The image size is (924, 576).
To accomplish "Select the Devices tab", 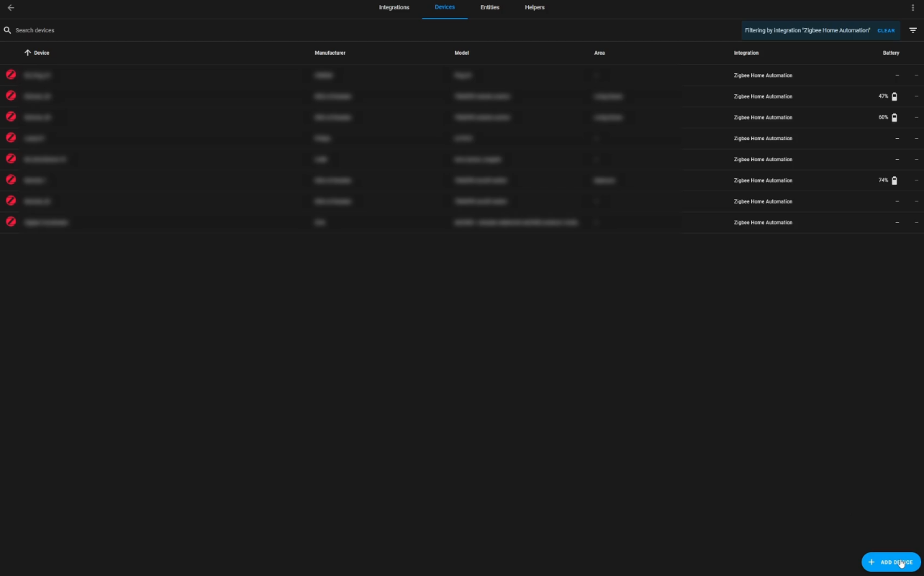I will [x=445, y=8].
